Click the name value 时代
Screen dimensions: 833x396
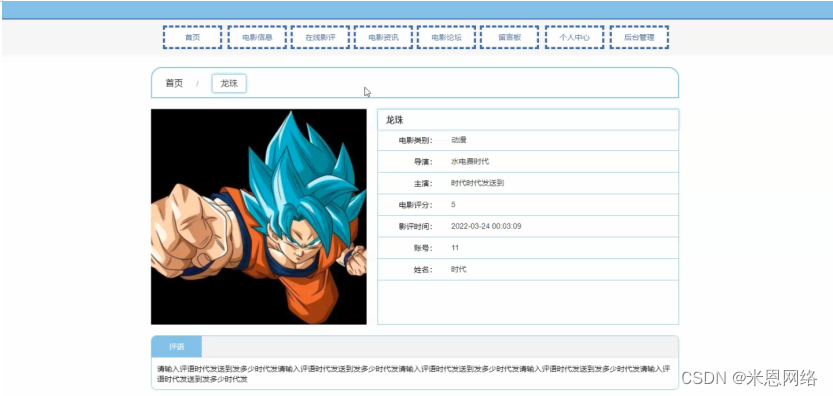(458, 269)
